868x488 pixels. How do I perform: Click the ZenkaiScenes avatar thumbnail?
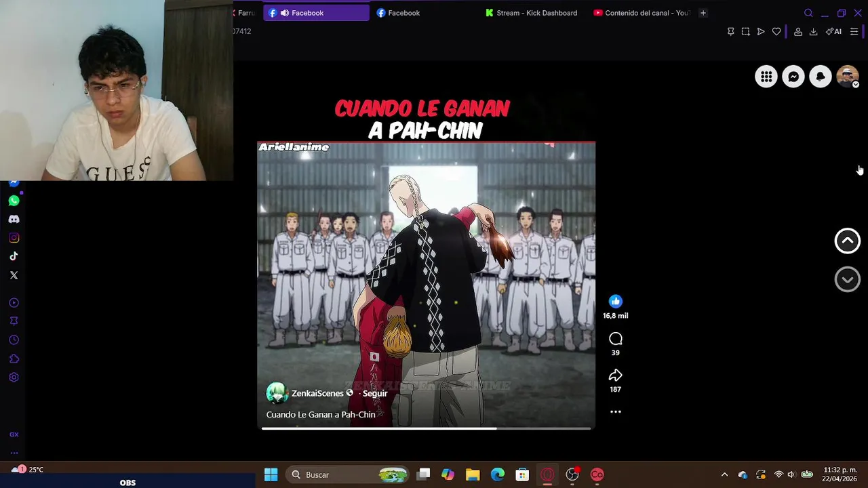click(277, 393)
